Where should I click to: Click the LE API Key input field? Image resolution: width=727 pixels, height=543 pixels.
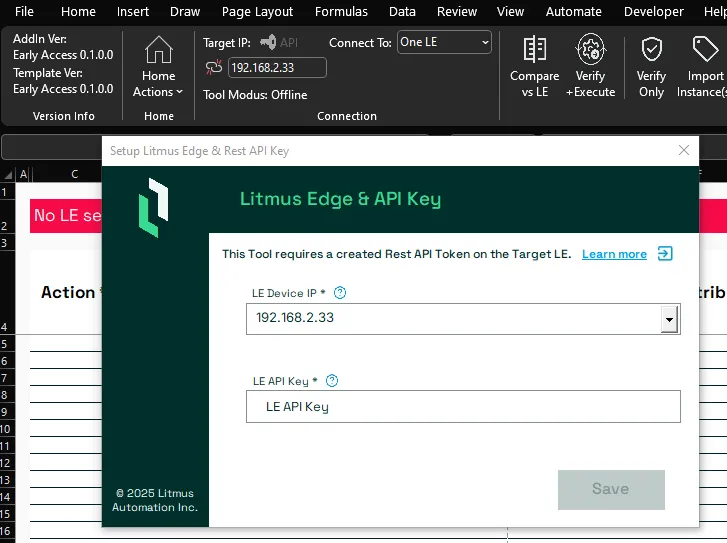point(463,407)
